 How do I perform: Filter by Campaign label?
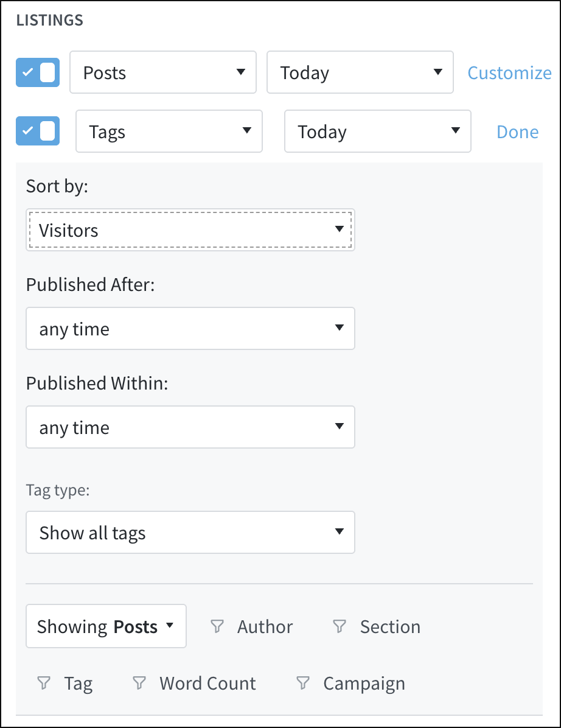pos(364,684)
